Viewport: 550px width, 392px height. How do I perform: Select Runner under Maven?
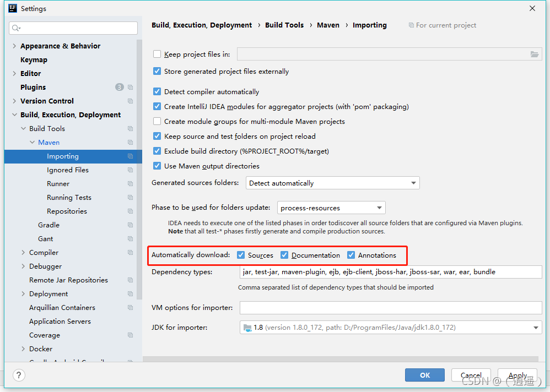click(58, 183)
